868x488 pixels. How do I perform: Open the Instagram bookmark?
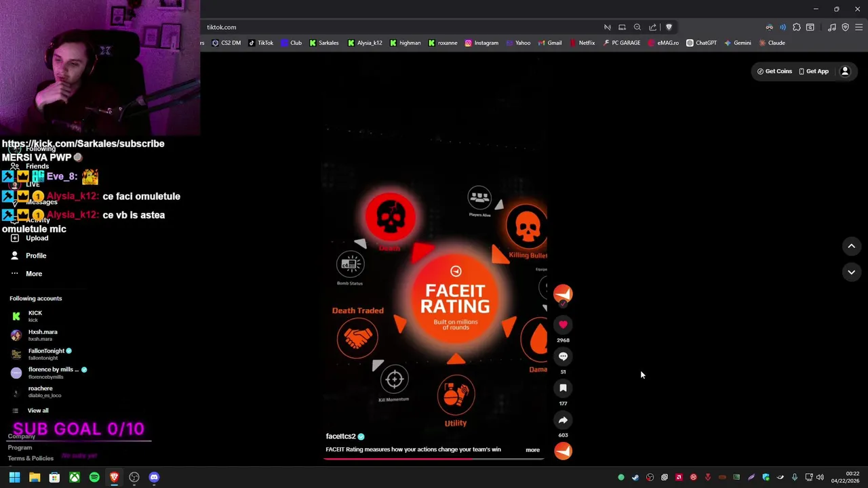click(481, 43)
